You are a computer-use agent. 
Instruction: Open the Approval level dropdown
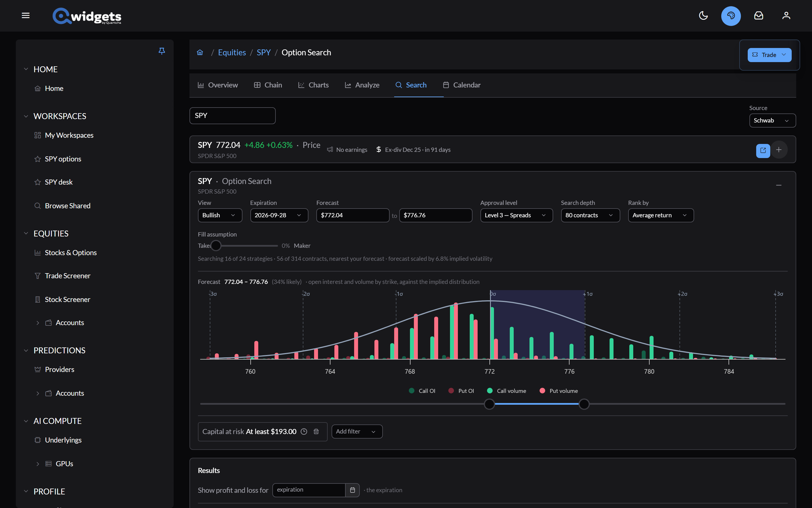point(517,215)
